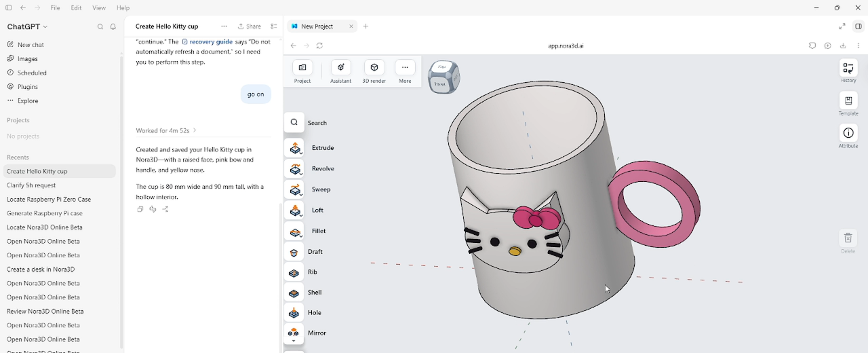Open the History panel
The image size is (868, 353).
click(x=848, y=71)
